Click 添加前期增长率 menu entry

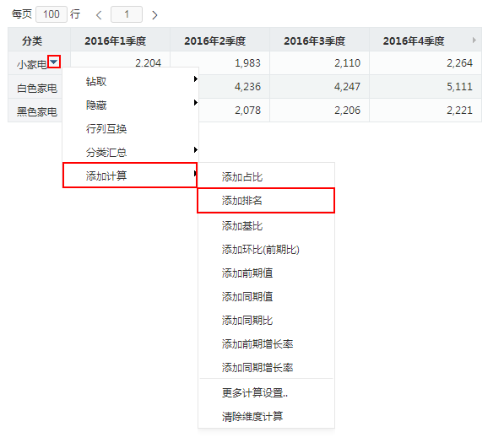pyautogui.click(x=266, y=343)
